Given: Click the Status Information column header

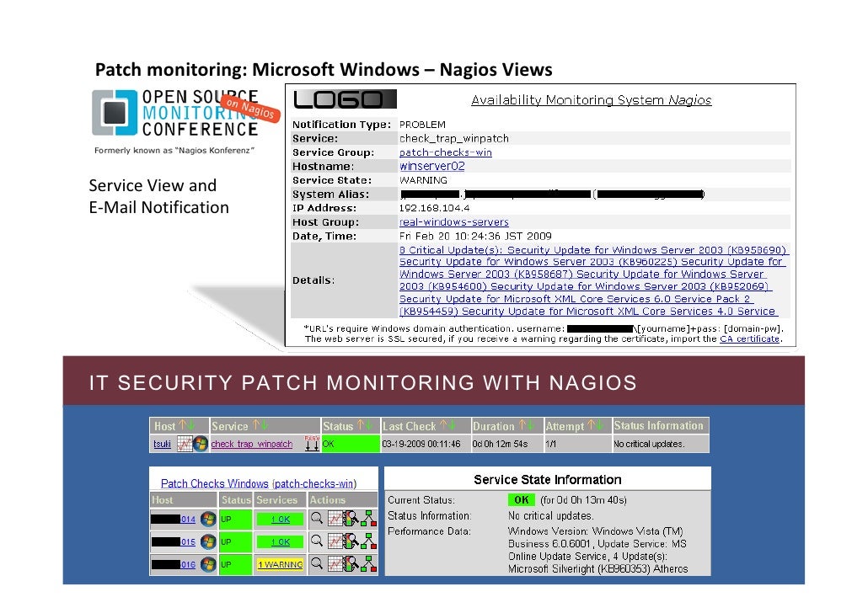Looking at the screenshot, I should (659, 425).
